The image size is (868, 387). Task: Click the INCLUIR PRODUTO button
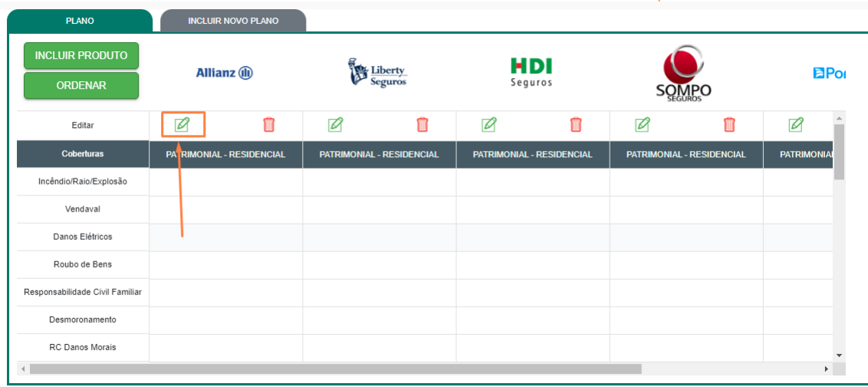pos(81,56)
